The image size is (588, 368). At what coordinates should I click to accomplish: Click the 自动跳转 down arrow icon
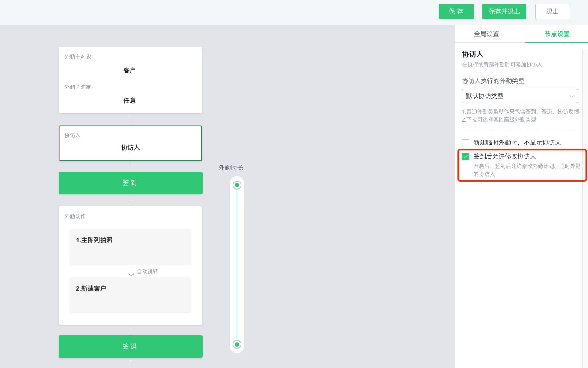(131, 271)
